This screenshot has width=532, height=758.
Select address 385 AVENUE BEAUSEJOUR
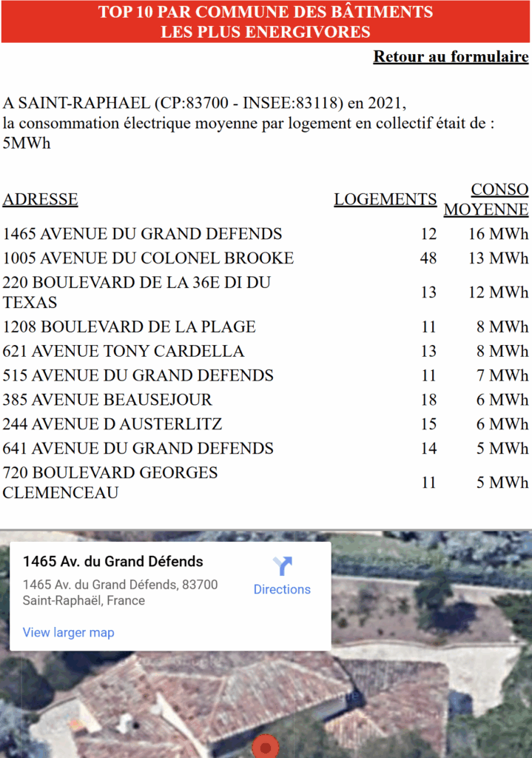107,399
